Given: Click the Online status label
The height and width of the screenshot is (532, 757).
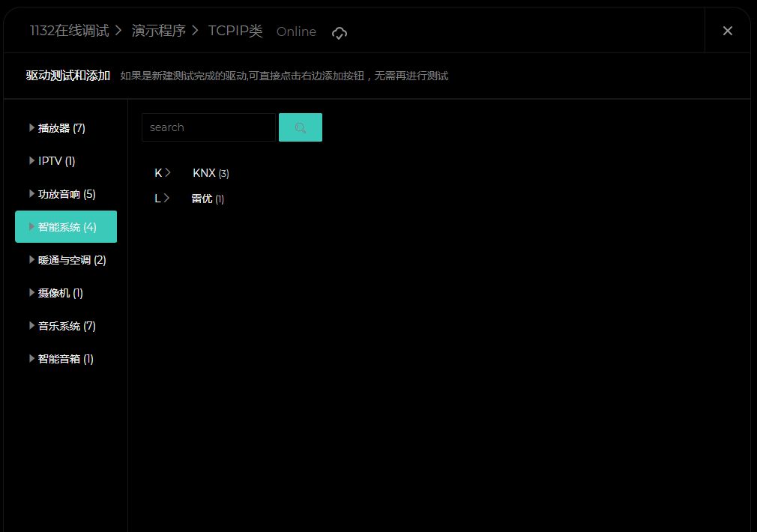Looking at the screenshot, I should (296, 31).
